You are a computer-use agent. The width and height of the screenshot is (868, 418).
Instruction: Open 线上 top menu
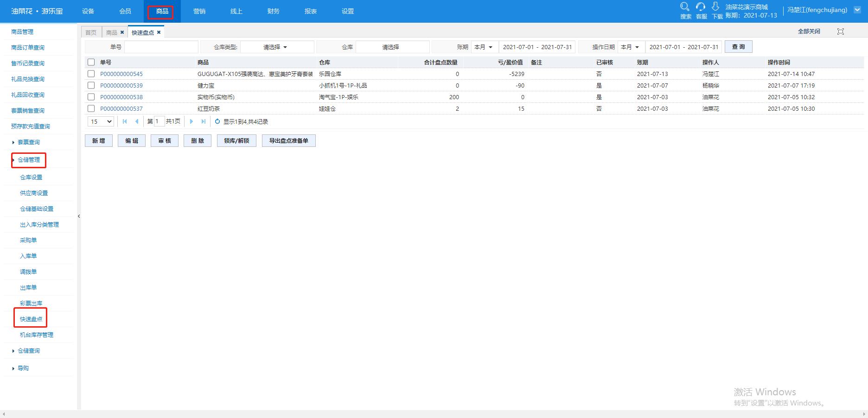pyautogui.click(x=236, y=11)
